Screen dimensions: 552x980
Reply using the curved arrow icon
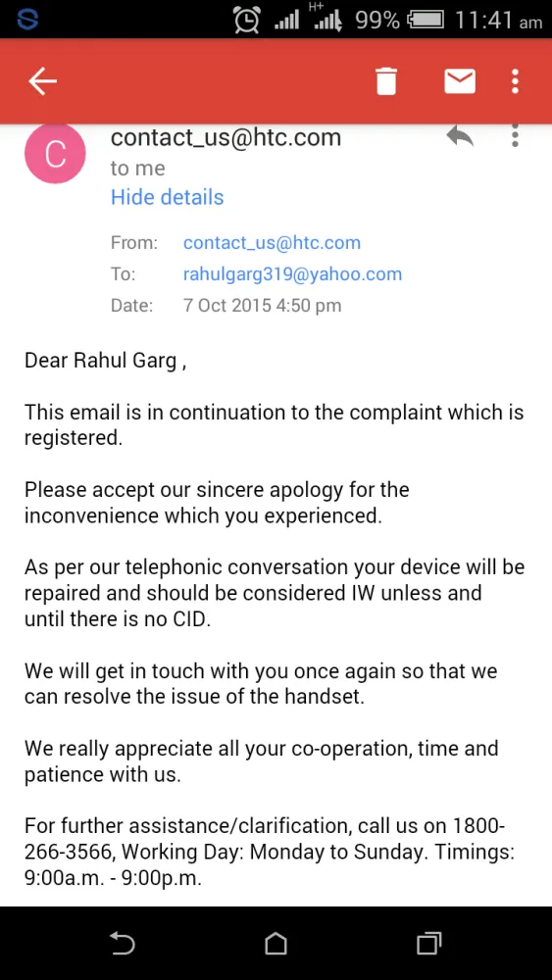[x=460, y=135]
